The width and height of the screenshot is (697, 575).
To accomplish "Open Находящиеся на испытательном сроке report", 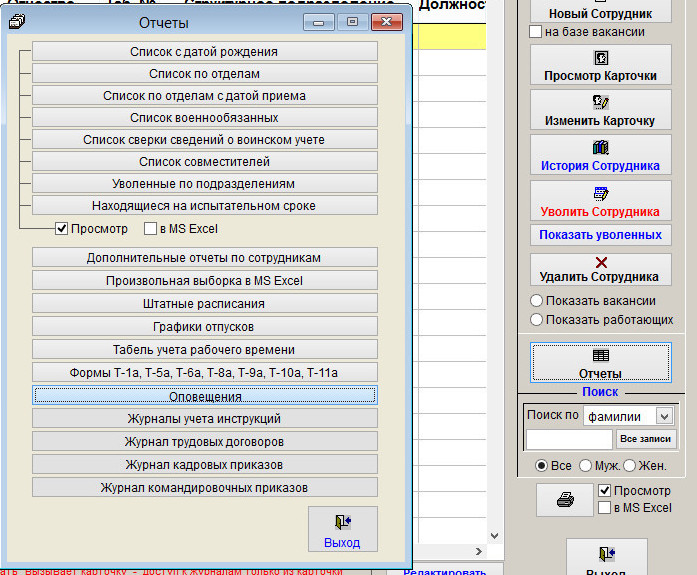I will [205, 205].
